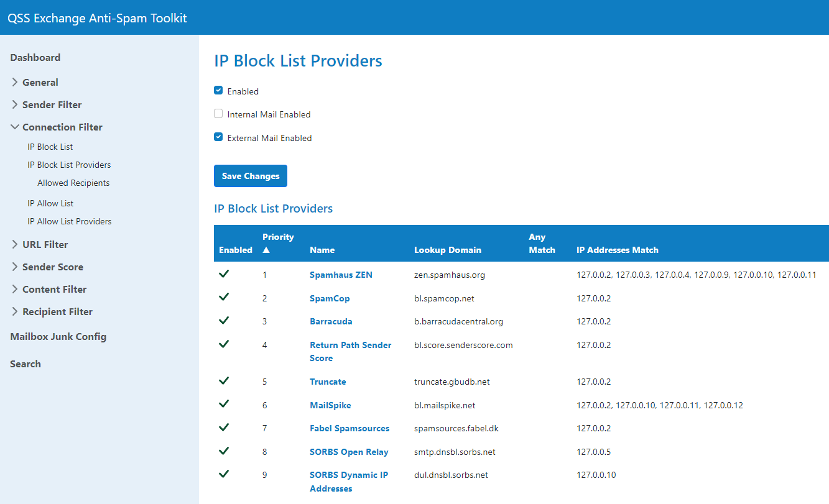Image resolution: width=829 pixels, height=504 pixels.
Task: Click spamsources.fabel.dk domain text
Action: point(456,428)
